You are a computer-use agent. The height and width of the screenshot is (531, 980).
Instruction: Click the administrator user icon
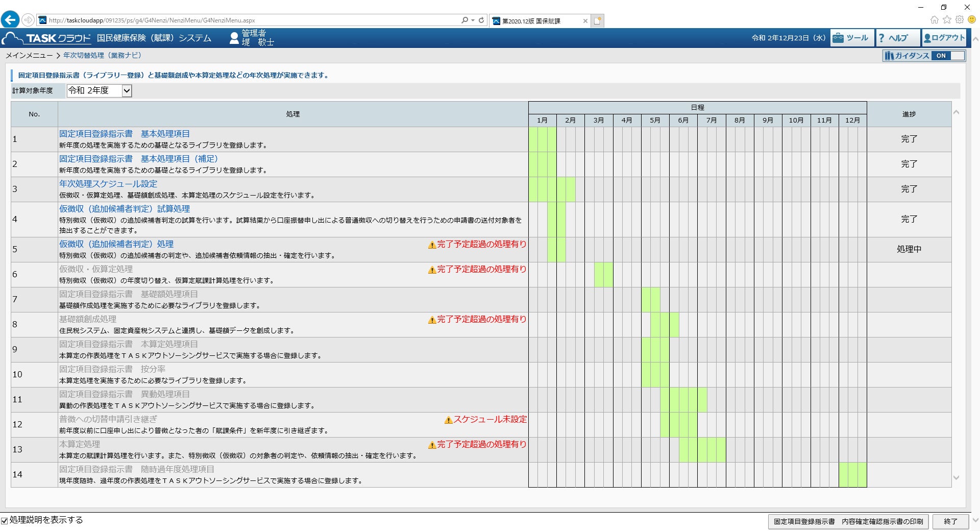(x=234, y=38)
